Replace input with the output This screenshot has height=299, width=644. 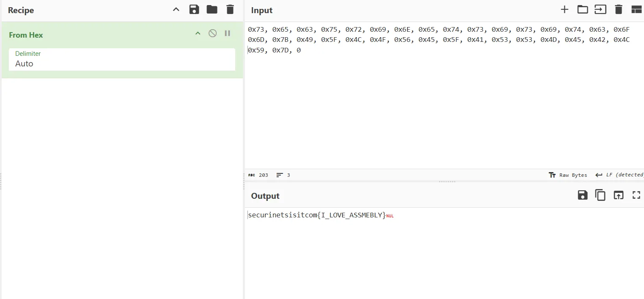coord(618,195)
